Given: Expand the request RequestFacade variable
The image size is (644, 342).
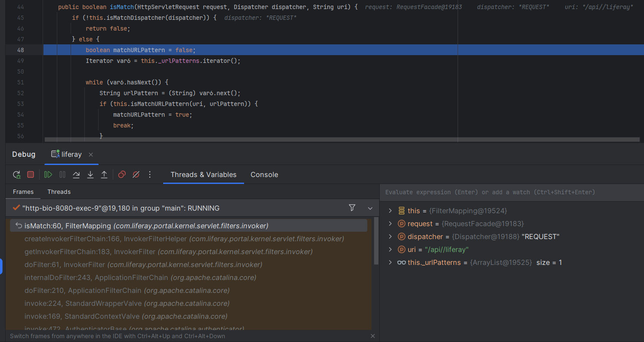Looking at the screenshot, I should (390, 224).
